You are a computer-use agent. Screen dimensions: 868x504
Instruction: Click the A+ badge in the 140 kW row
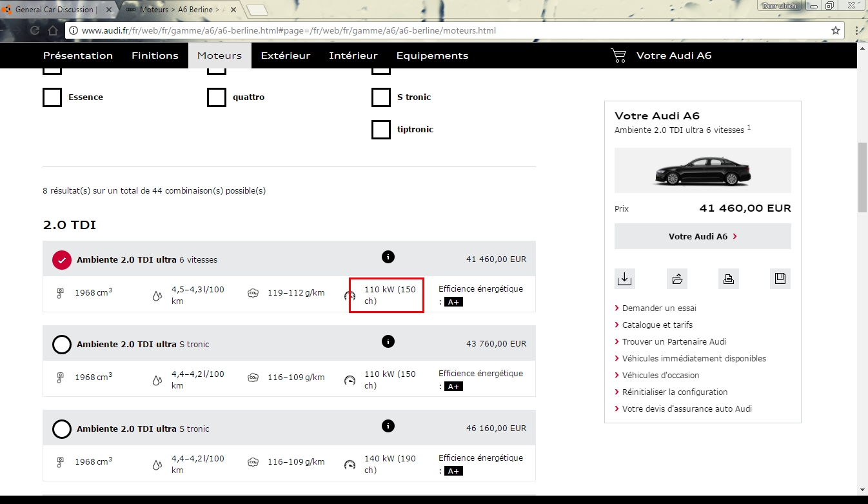tap(453, 471)
